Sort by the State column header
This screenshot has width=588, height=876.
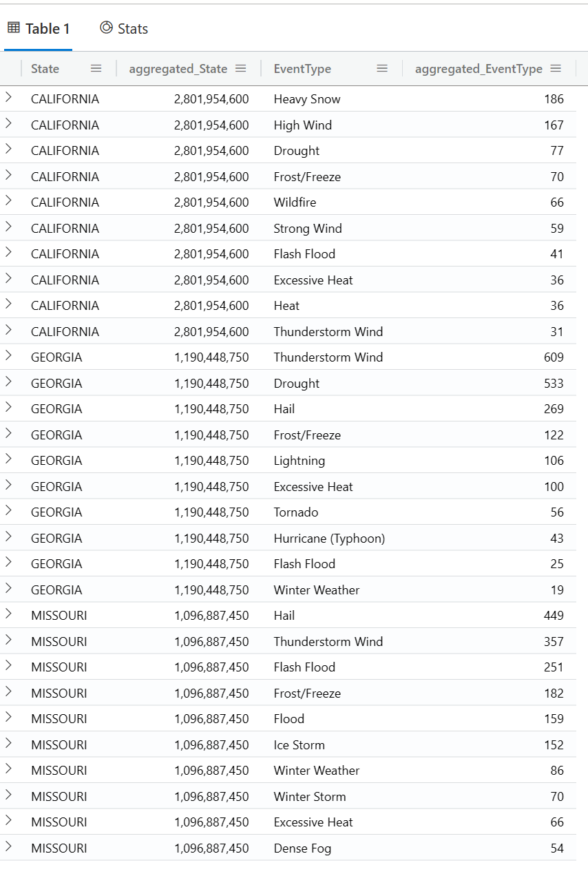click(x=45, y=69)
